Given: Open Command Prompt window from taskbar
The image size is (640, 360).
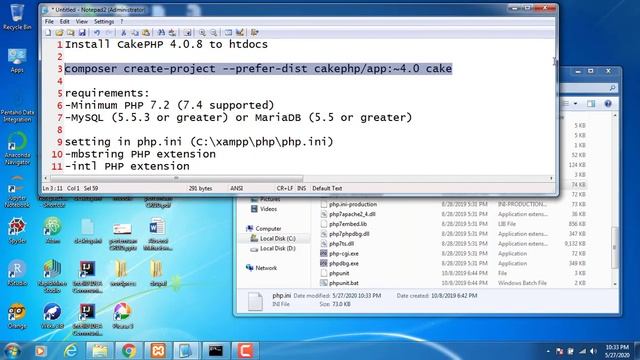Looking at the screenshot, I should pos(216,351).
